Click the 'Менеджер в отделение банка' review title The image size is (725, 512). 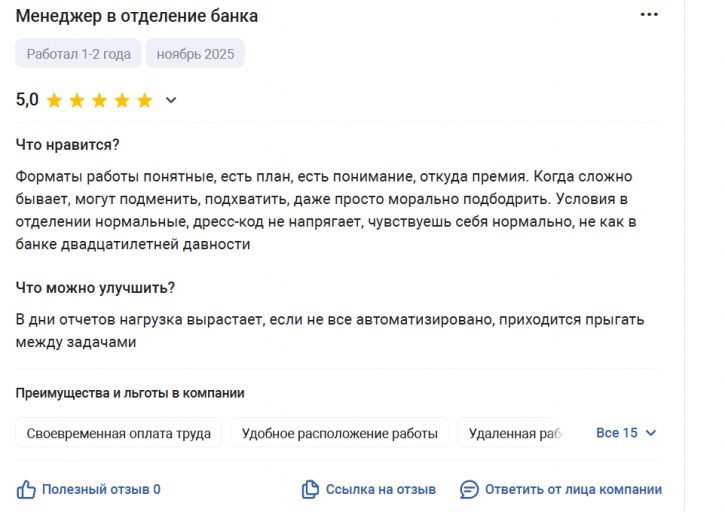137,16
